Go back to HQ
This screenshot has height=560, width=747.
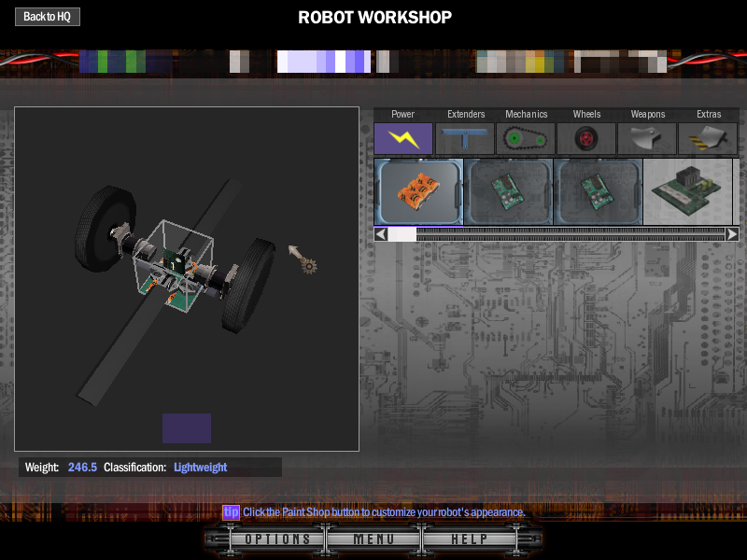48,17
